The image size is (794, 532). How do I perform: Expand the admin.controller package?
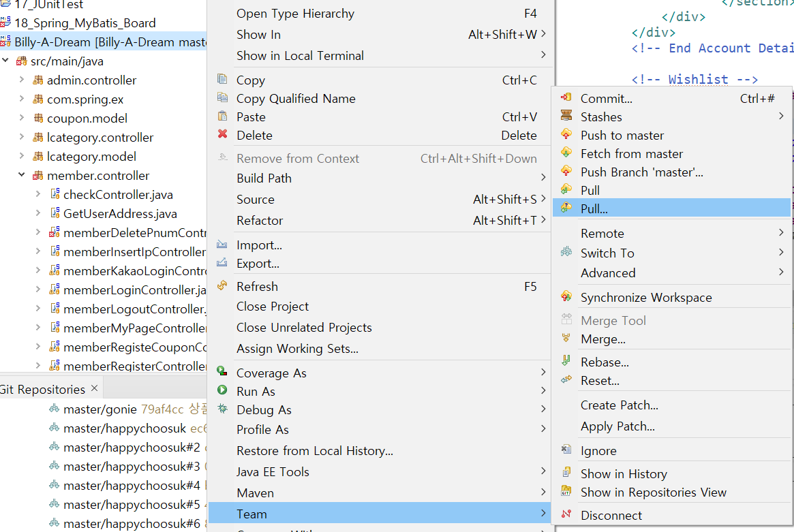[22, 80]
